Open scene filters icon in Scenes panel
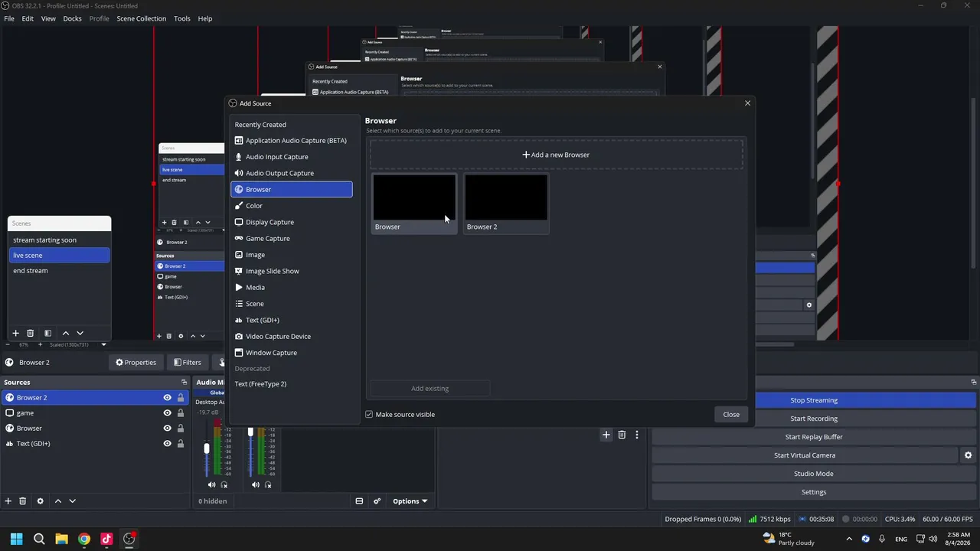The width and height of the screenshot is (980, 551). tap(47, 333)
